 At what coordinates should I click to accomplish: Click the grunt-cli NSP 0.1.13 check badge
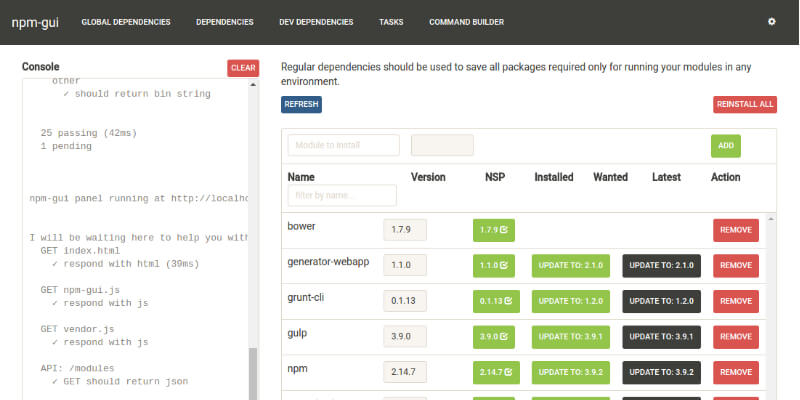click(497, 301)
